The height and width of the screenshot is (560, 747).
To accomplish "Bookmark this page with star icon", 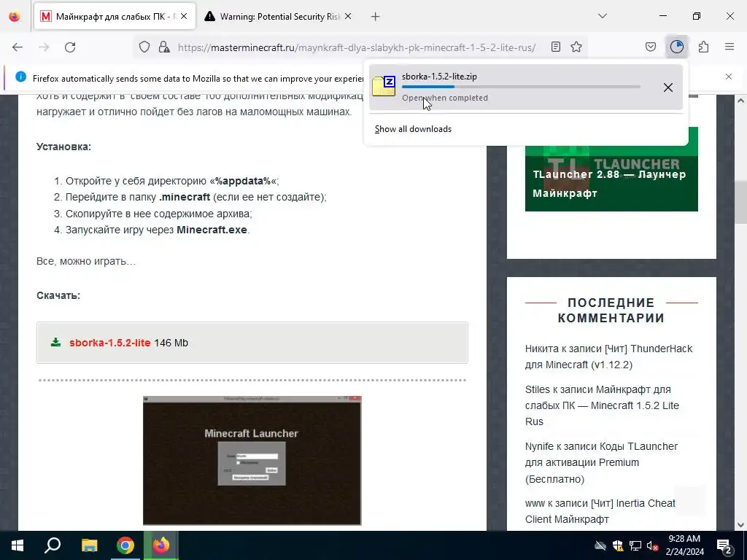I will click(576, 47).
